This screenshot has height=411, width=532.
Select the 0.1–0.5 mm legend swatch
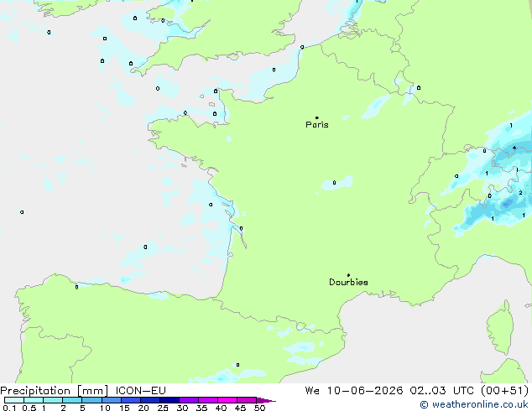[x=14, y=400]
